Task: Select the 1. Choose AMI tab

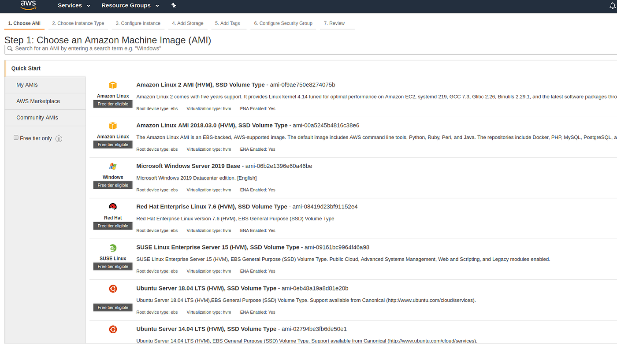Action: 24,23
